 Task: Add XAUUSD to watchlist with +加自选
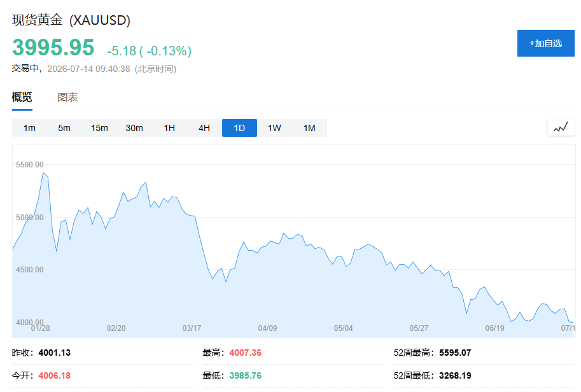[546, 43]
